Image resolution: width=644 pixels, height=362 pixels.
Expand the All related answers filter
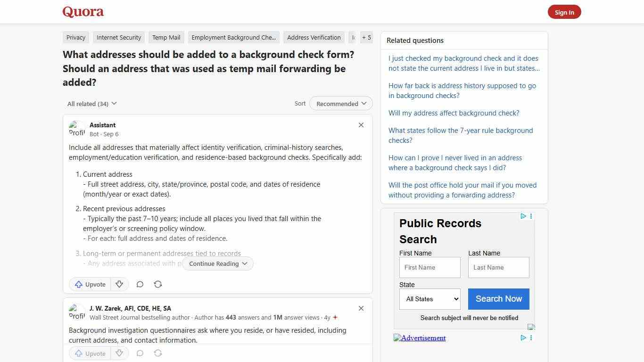[x=91, y=103]
